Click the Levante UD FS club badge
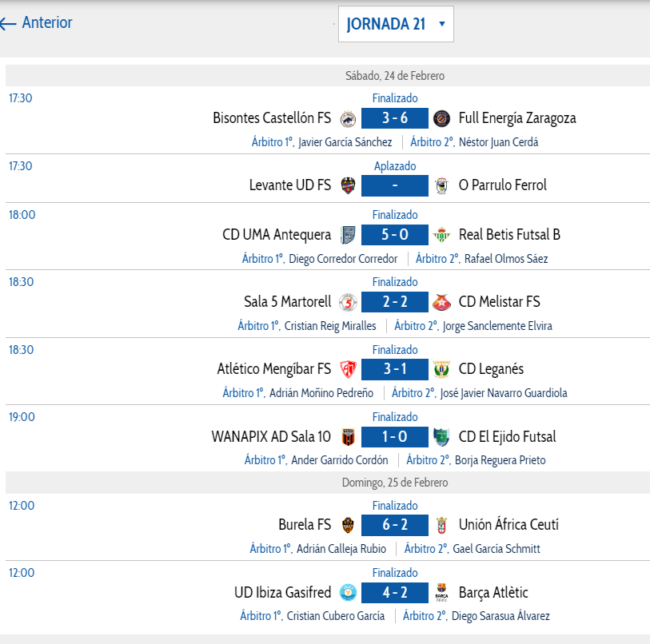 (348, 185)
